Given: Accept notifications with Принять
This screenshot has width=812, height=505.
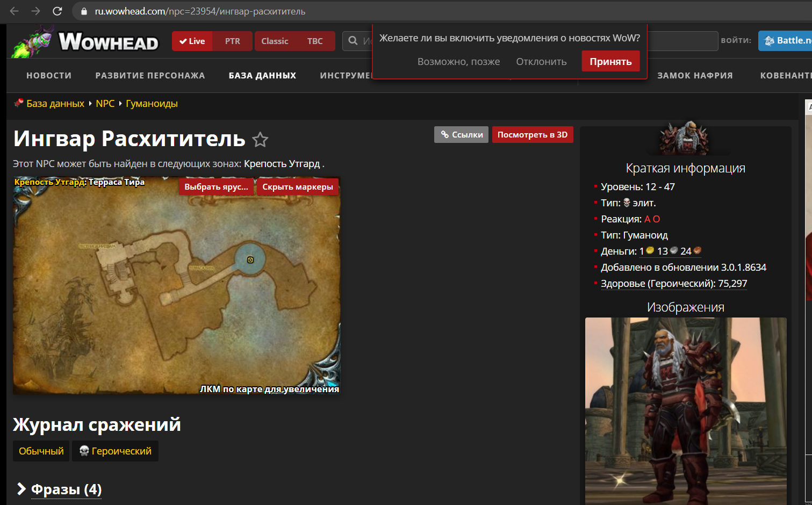Looking at the screenshot, I should click(611, 61).
